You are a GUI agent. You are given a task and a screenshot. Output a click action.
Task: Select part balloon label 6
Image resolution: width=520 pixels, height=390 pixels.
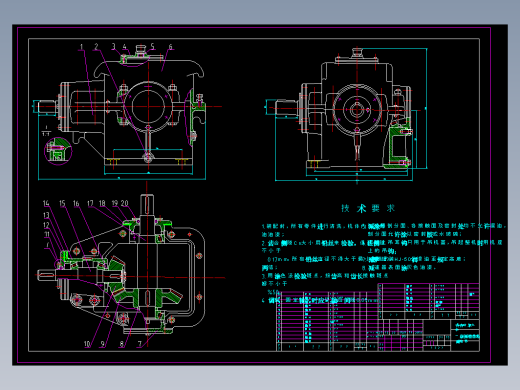(170, 47)
